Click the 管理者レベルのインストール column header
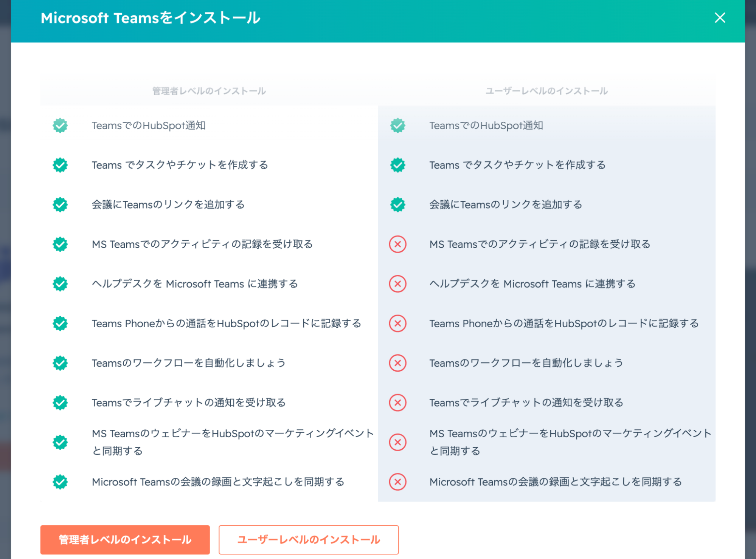 [x=209, y=91]
